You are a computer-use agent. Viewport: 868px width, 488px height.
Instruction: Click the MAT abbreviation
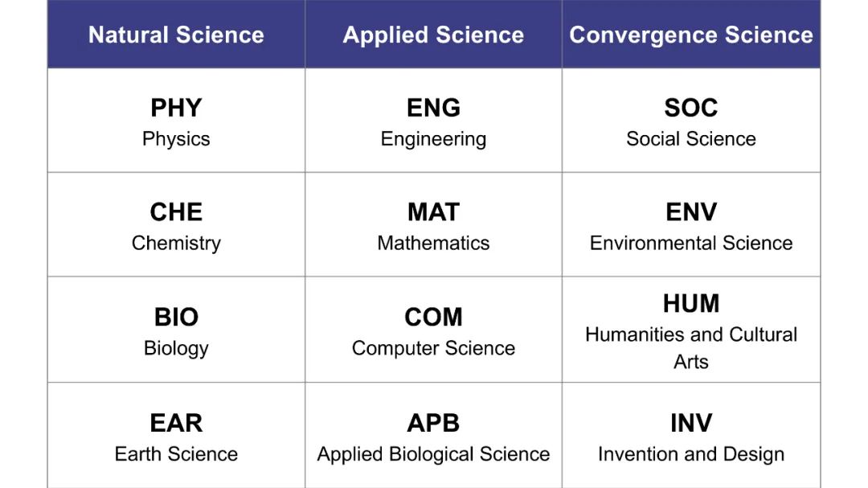click(x=433, y=212)
